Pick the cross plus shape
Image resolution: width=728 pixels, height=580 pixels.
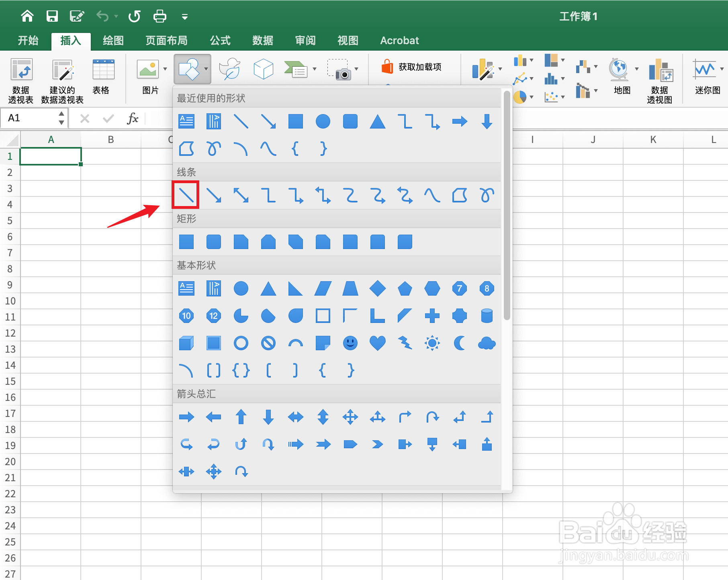click(432, 316)
